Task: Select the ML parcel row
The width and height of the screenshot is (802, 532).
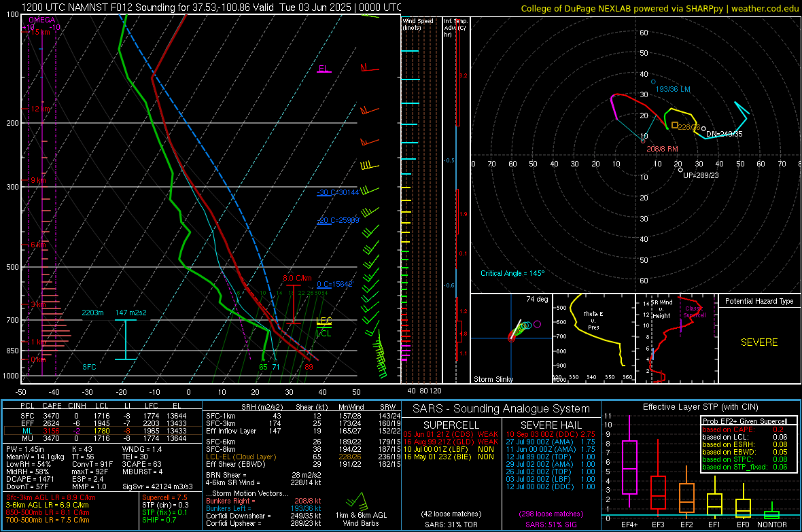Action: (x=103, y=431)
